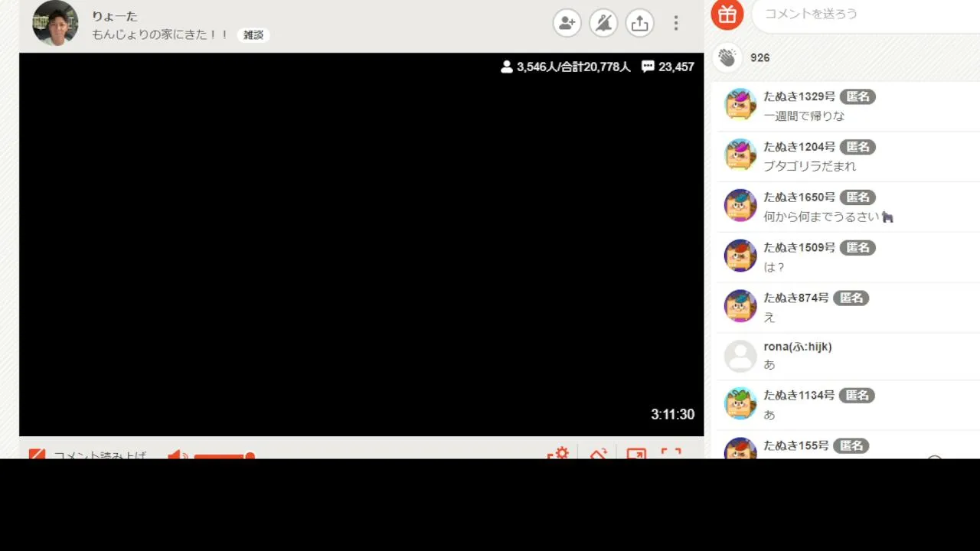This screenshot has height=551, width=980.
Task: Click the stream title もんじょりの家にきた！！
Action: coord(160,34)
